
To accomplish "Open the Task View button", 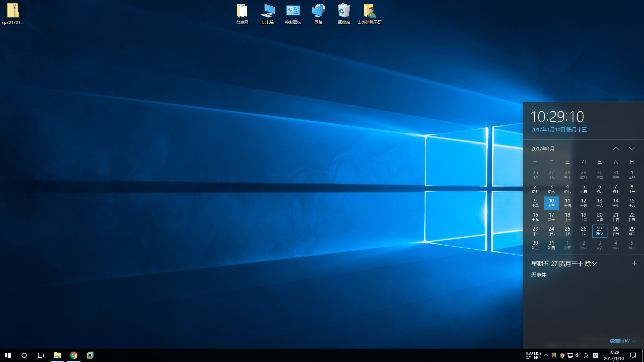I will [40, 355].
